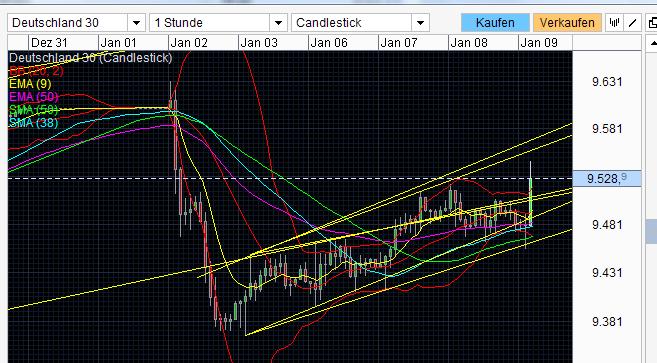Viewport: 657px width, 363px height.
Task: Click the Jan 08 date header
Action: [469, 43]
